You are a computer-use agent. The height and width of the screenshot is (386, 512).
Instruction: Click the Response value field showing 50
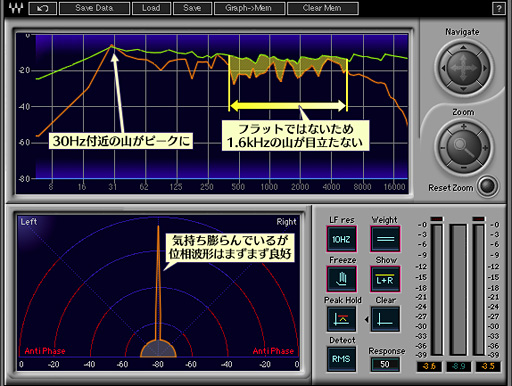pyautogui.click(x=385, y=364)
